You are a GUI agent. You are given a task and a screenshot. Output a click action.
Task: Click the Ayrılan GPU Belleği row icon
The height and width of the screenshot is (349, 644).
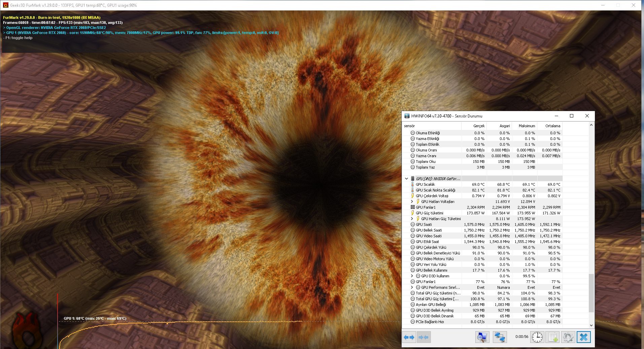pos(412,305)
